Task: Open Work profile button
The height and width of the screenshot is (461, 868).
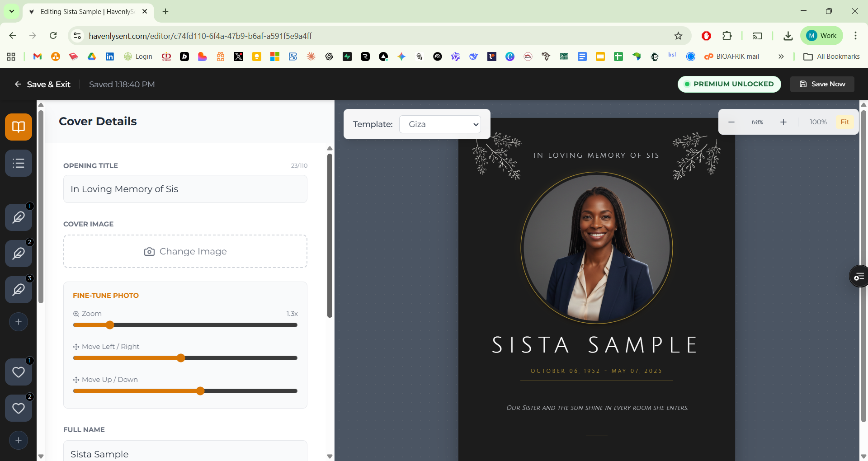Action: (x=821, y=36)
